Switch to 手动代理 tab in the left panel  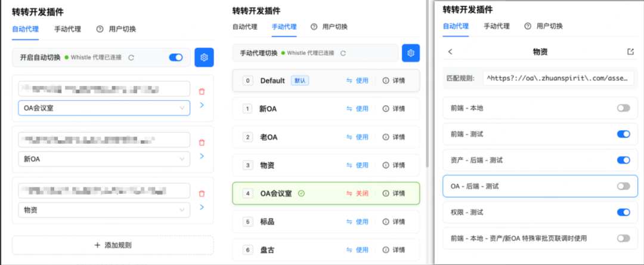point(67,29)
